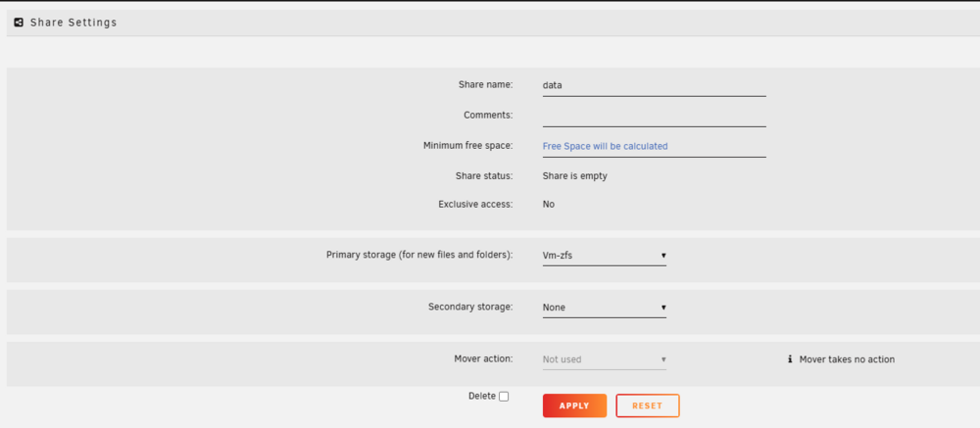The height and width of the screenshot is (428, 980).
Task: Tick the Delete checkbox
Action: coord(504,396)
